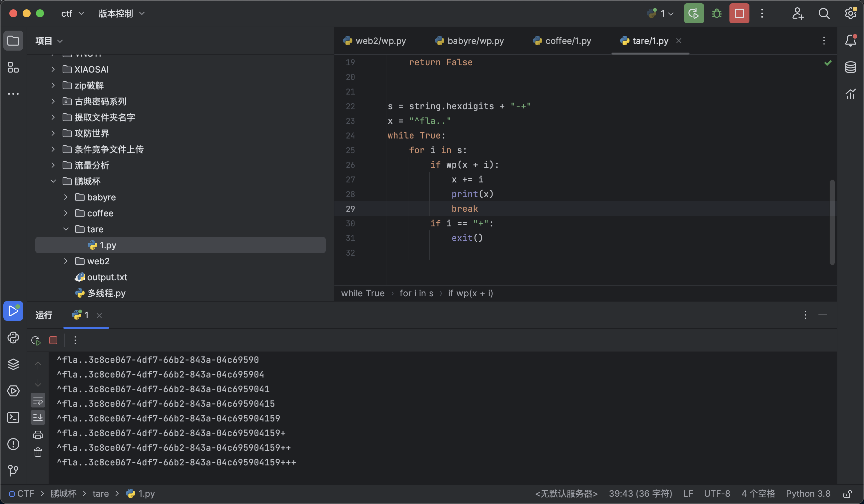Click 4 个空格 indent setting
Screen dimensions: 864x504
758,494
